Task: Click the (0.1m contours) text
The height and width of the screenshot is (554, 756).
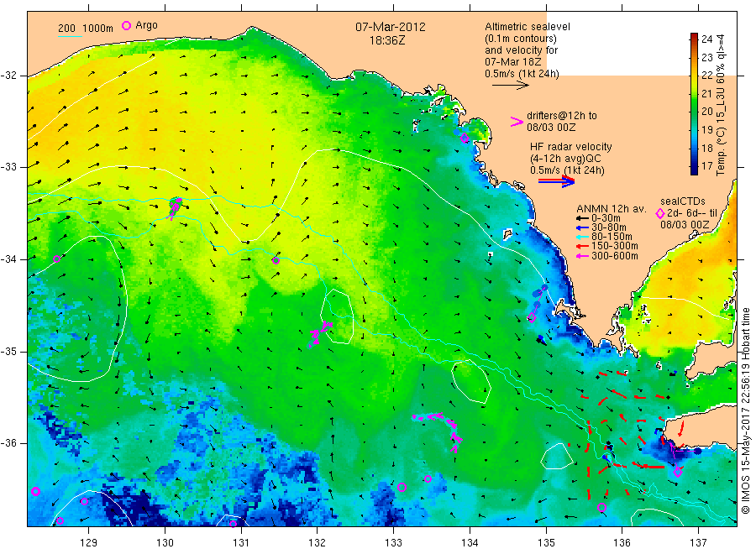Action: tap(521, 39)
